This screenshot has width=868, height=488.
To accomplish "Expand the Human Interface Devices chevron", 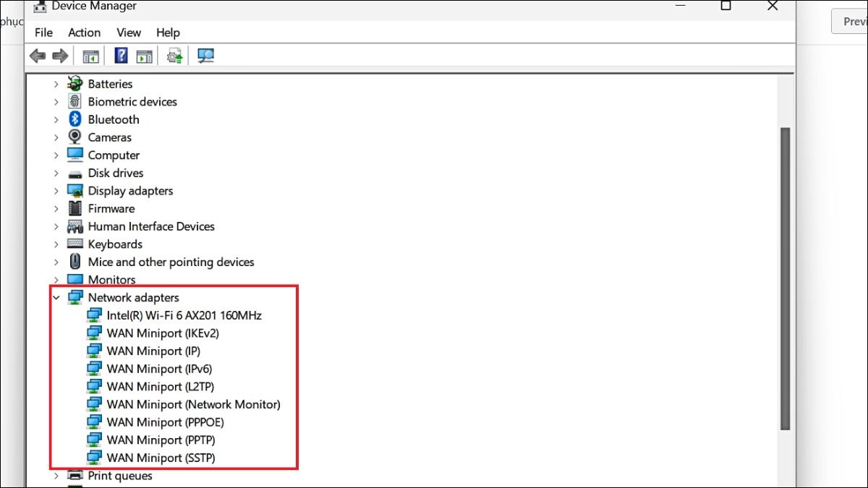I will coord(56,226).
